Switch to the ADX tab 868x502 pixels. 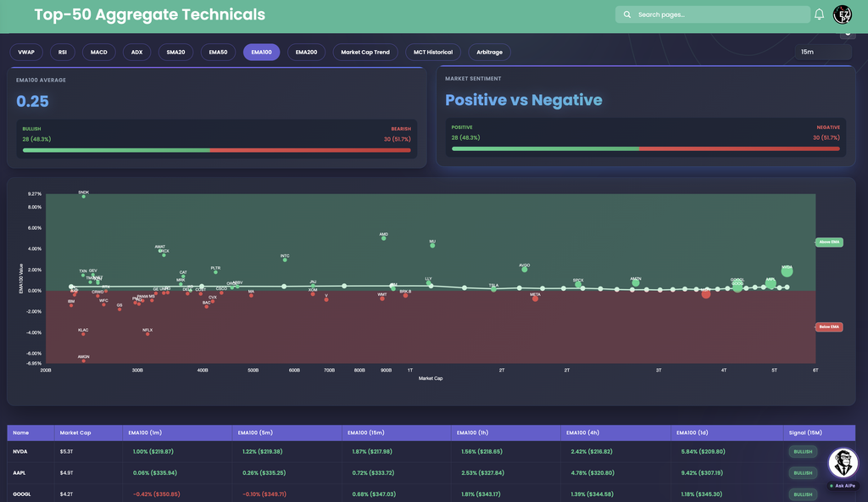(x=136, y=52)
